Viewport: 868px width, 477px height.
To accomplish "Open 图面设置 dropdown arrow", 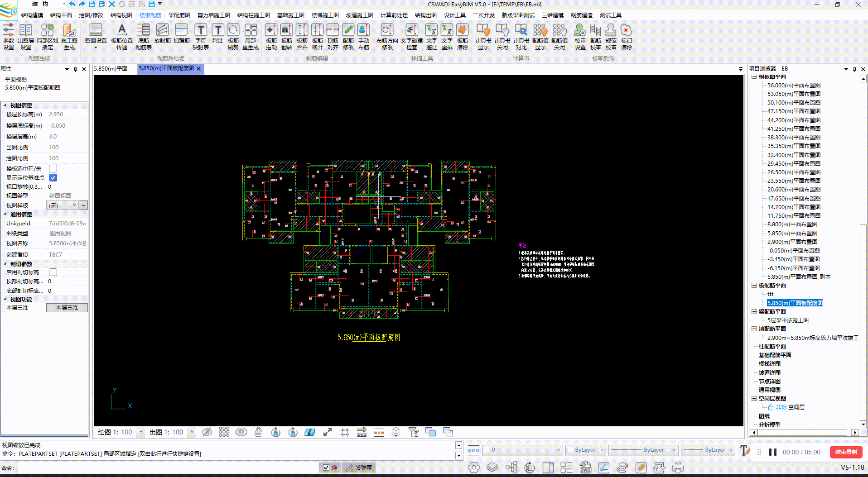I will 96,47.
